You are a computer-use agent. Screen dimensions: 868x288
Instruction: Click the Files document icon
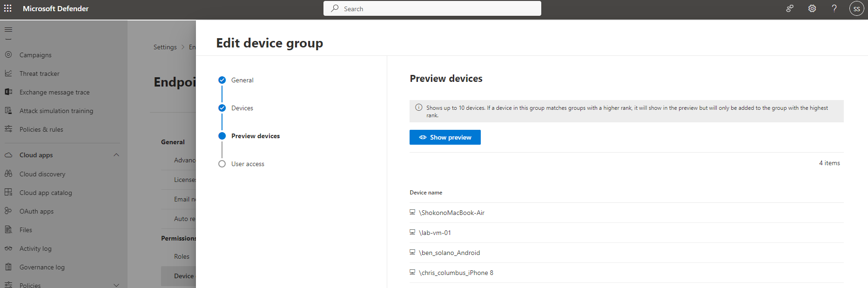(8, 229)
